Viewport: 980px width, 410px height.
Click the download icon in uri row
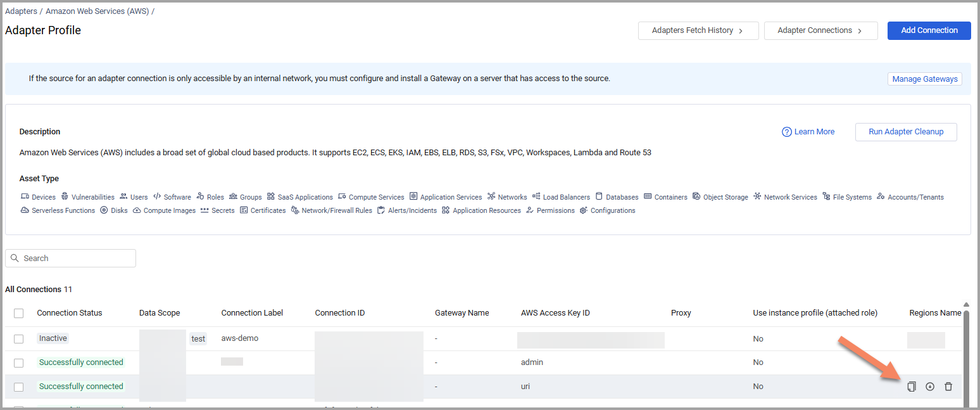click(930, 387)
